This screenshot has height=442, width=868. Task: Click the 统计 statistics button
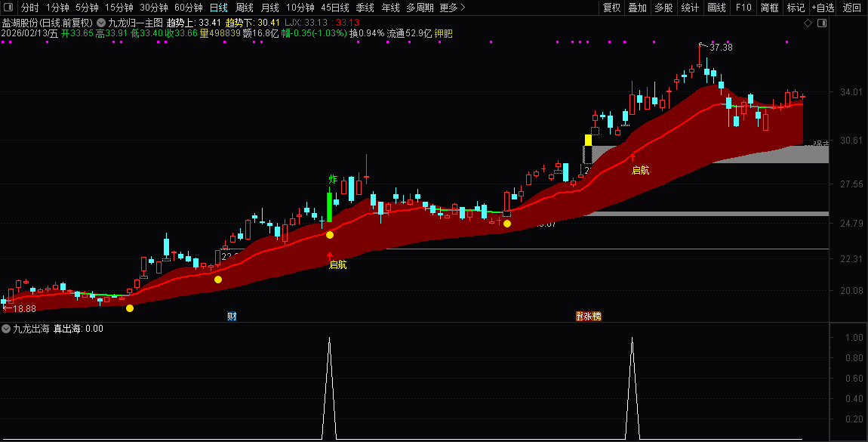[x=690, y=8]
